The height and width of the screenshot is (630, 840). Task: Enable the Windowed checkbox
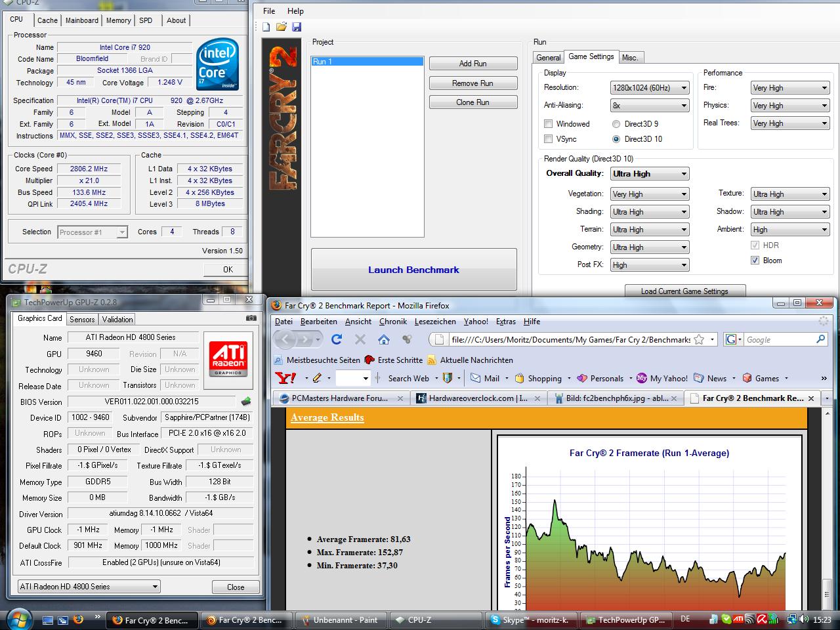click(x=548, y=123)
